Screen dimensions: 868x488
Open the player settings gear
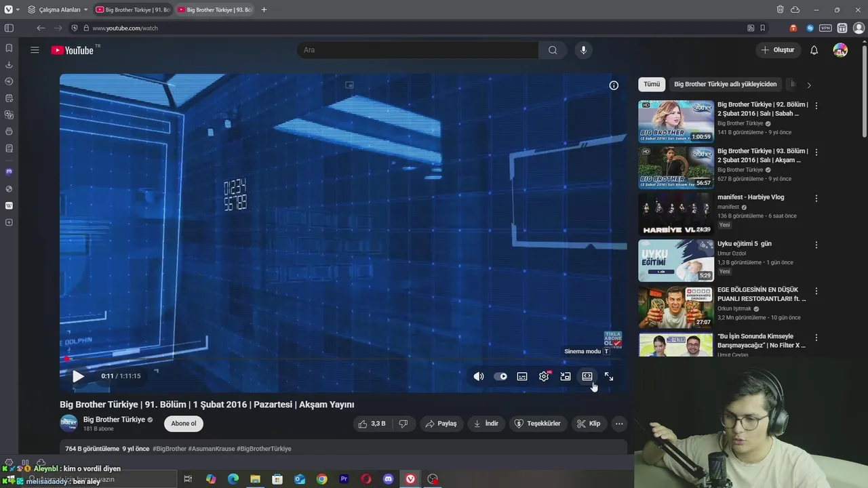point(544,376)
